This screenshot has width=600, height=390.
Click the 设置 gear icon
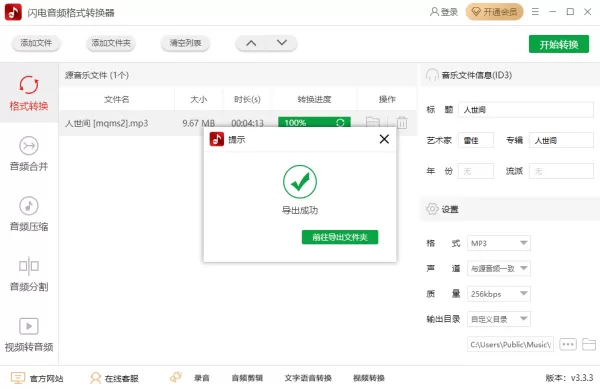[432, 209]
